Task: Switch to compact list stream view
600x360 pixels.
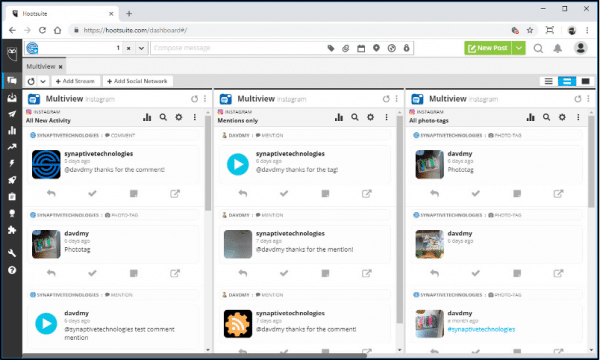Action: pos(548,81)
